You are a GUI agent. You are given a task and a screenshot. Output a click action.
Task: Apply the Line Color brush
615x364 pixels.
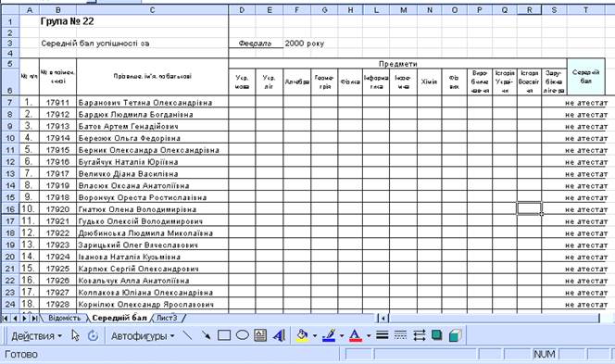(x=329, y=335)
